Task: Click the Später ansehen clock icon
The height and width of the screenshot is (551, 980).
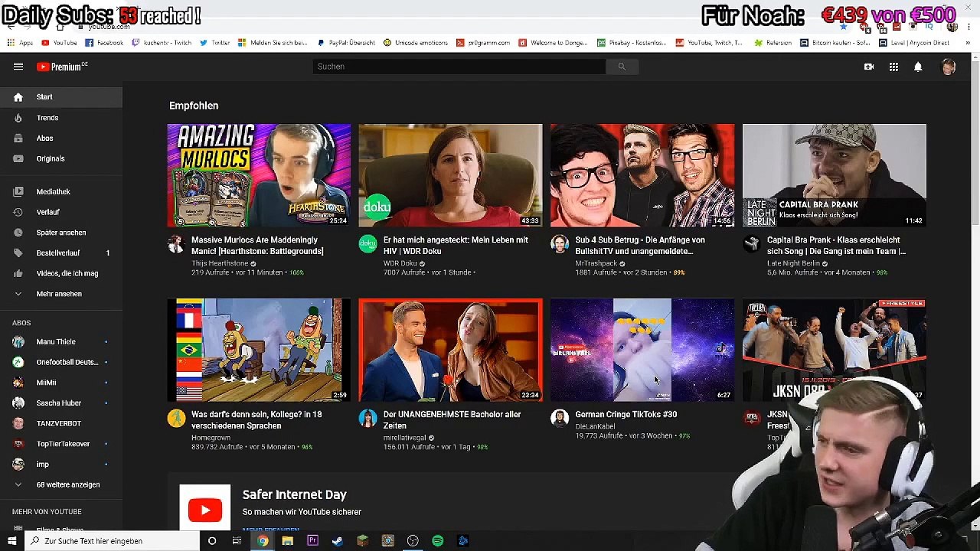Action: point(18,233)
